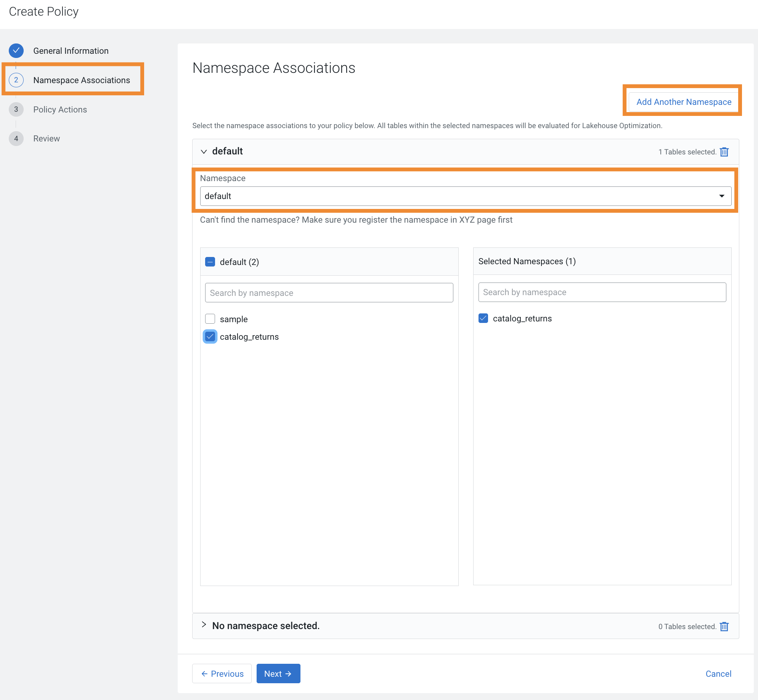This screenshot has height=700, width=758.
Task: Click step 3 circle beside Policy Actions
Action: click(x=16, y=109)
